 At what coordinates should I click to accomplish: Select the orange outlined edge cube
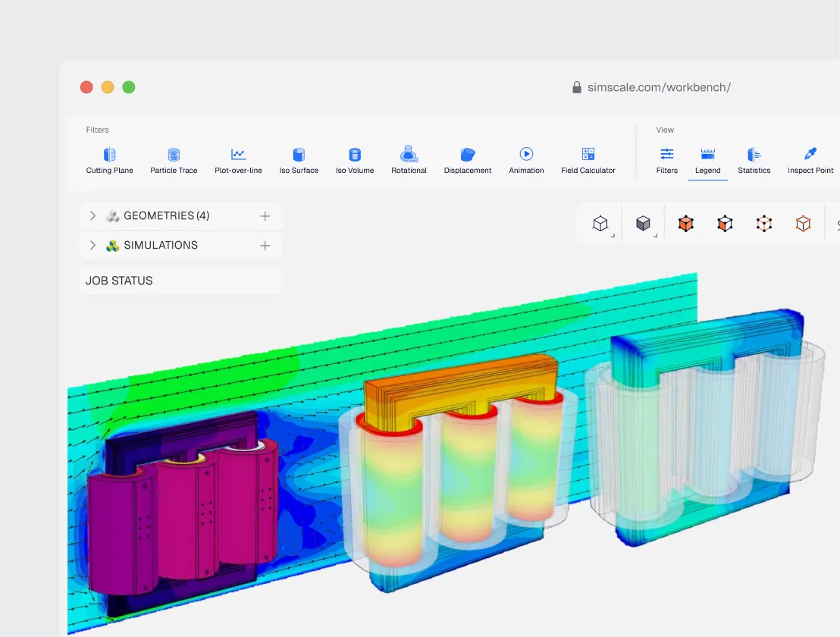pos(803,224)
